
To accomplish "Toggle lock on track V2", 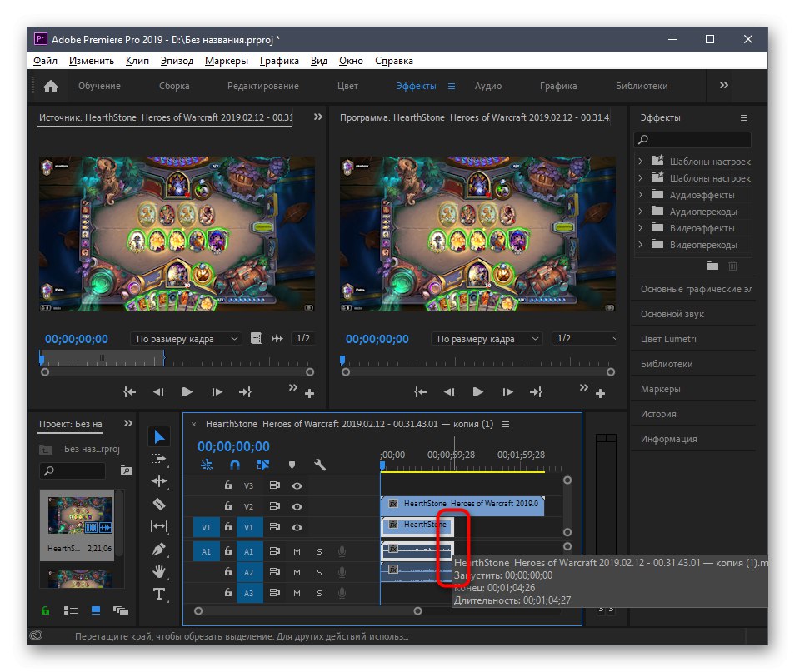I will [227, 506].
